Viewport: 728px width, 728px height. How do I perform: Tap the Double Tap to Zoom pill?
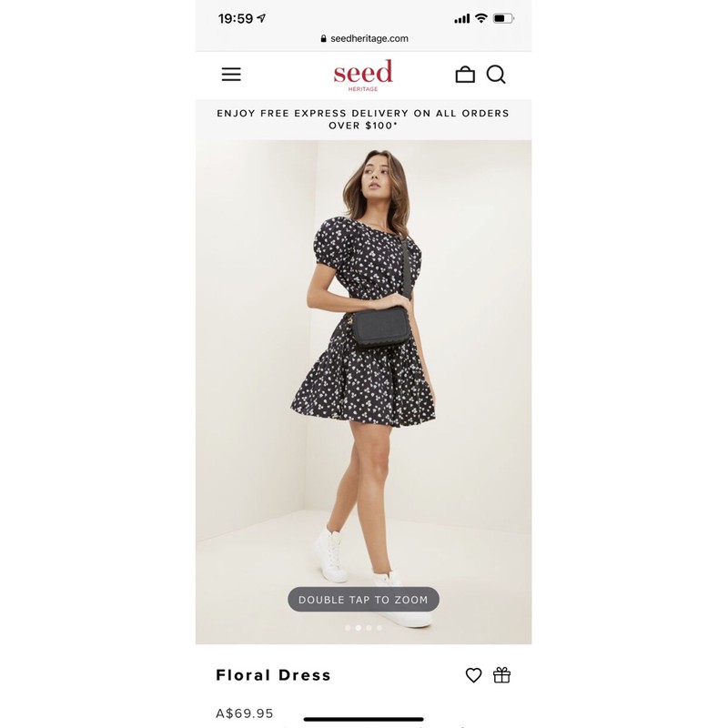(363, 600)
